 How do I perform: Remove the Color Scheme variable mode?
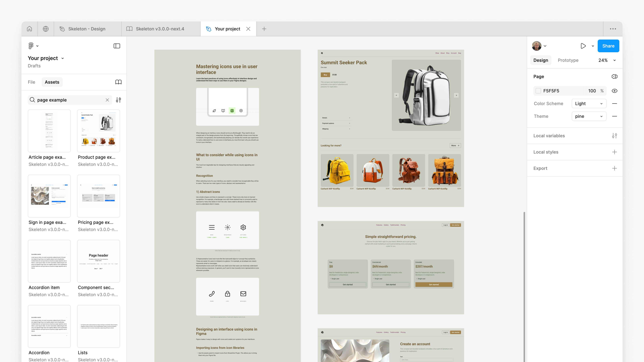click(614, 103)
